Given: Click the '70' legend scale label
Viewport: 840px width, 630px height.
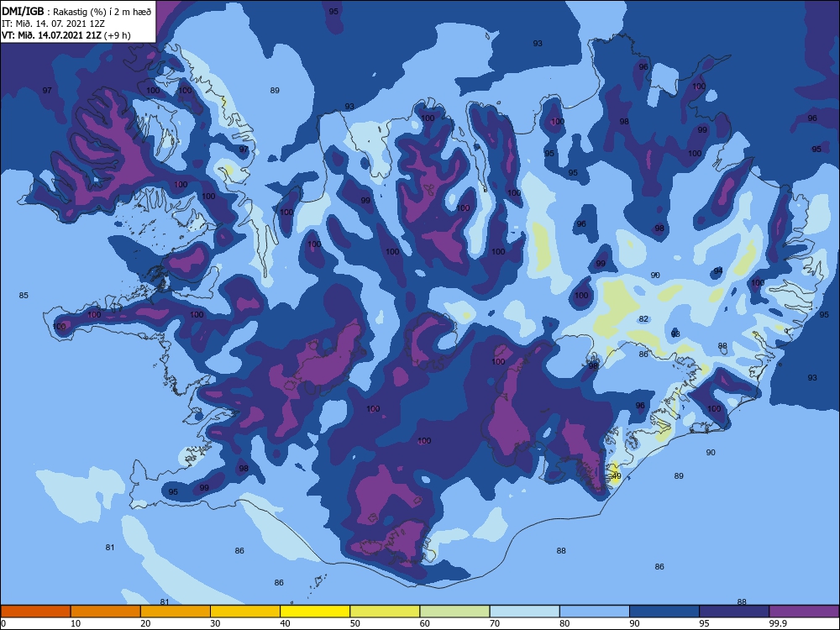Looking at the screenshot, I should 495,623.
